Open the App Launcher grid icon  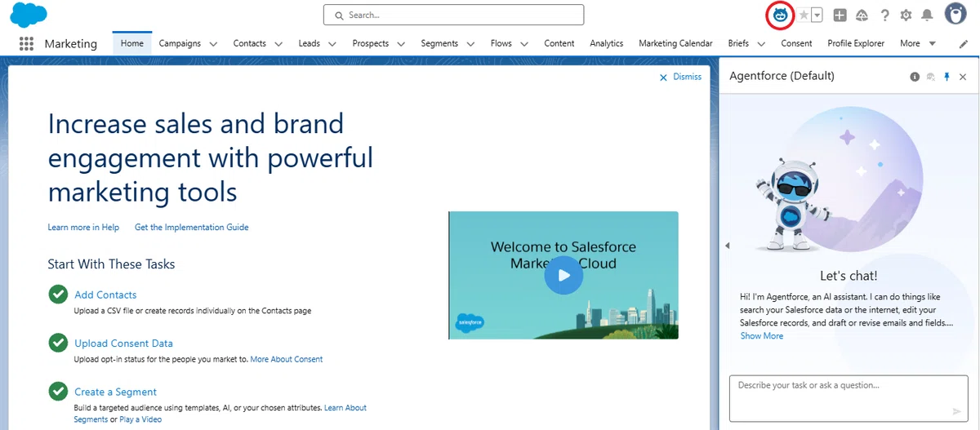(26, 44)
